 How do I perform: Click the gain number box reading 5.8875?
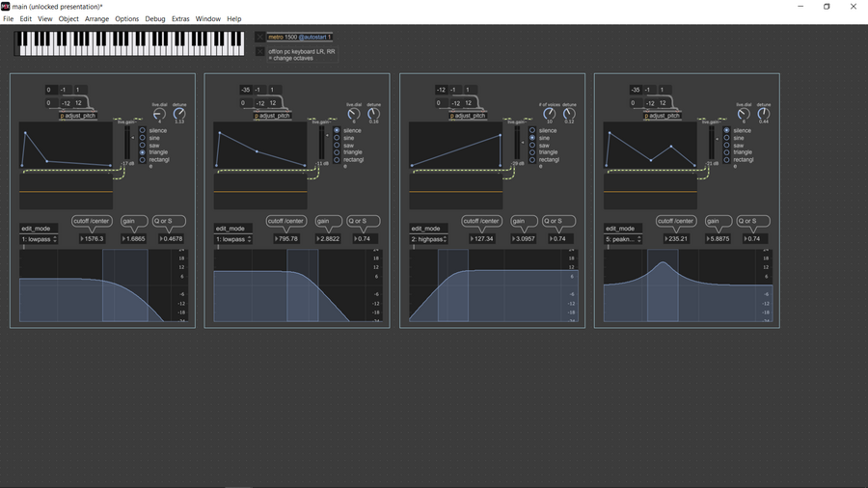[x=719, y=239]
